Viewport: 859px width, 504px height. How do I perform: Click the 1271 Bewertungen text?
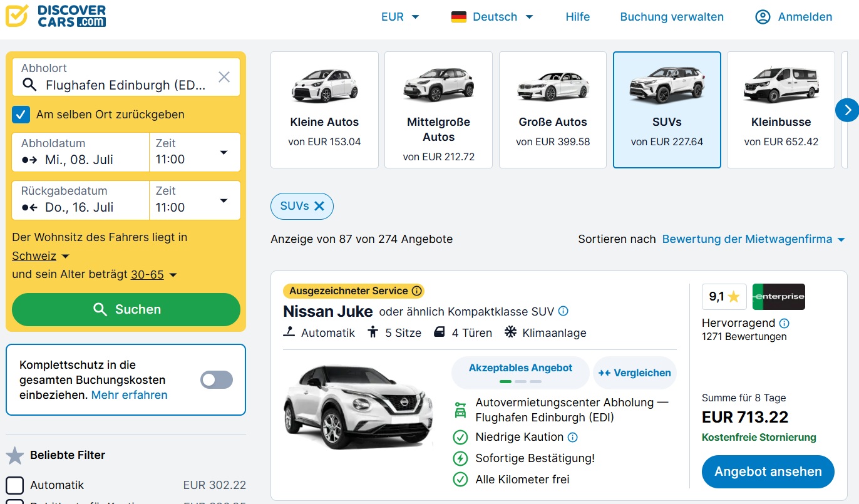[x=744, y=337]
